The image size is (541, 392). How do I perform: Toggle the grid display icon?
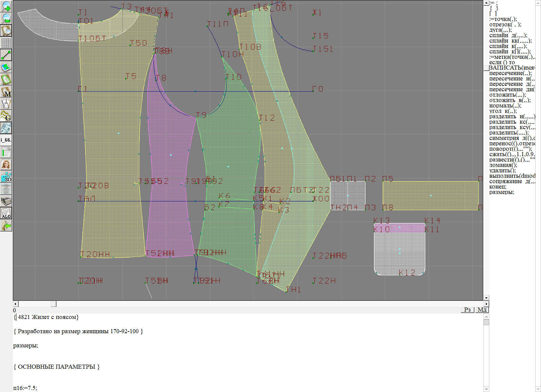[6, 43]
